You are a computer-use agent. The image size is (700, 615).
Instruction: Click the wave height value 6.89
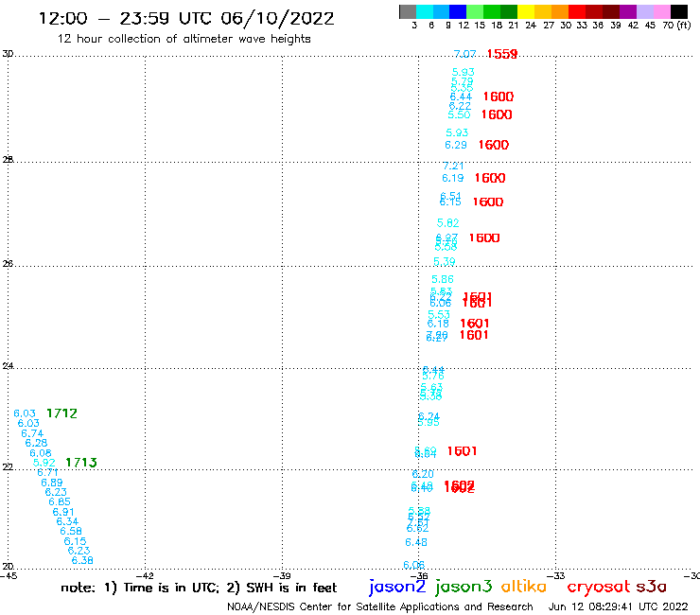(x=52, y=483)
